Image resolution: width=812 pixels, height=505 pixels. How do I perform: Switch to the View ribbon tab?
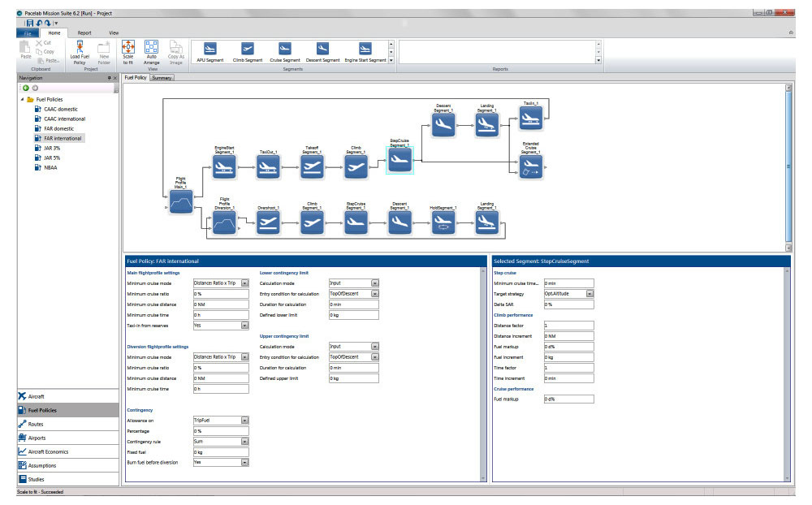tap(114, 32)
